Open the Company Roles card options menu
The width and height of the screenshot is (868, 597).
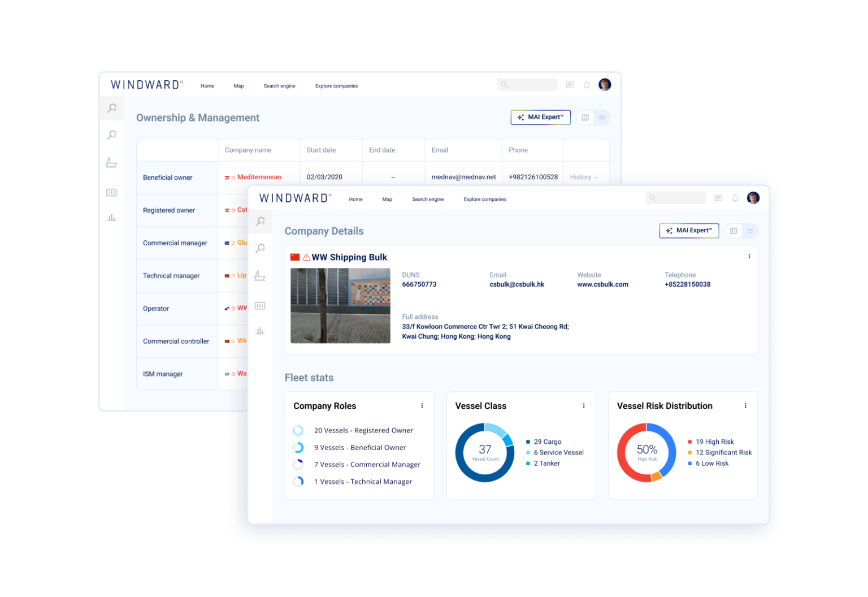pos(422,405)
